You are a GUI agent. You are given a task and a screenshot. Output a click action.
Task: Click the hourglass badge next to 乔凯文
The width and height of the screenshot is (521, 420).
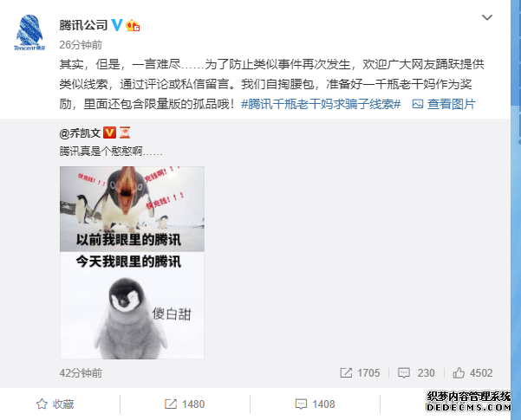(125, 132)
